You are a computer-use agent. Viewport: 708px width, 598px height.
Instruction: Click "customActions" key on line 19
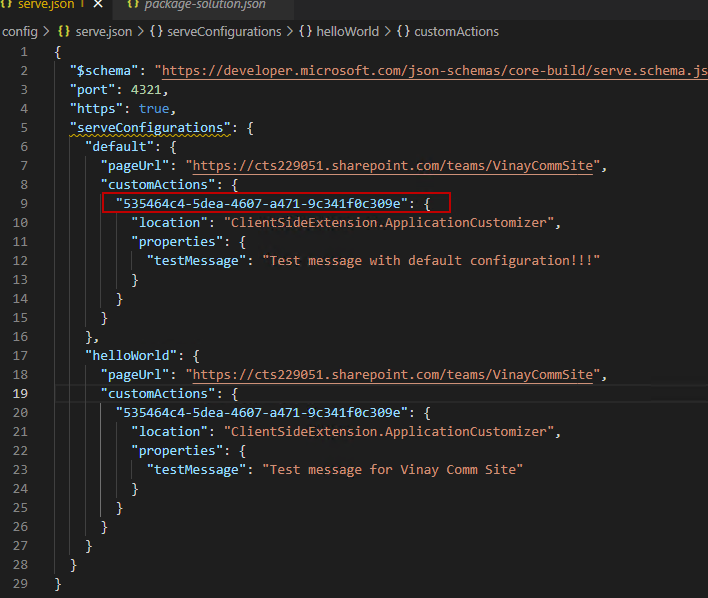click(158, 394)
